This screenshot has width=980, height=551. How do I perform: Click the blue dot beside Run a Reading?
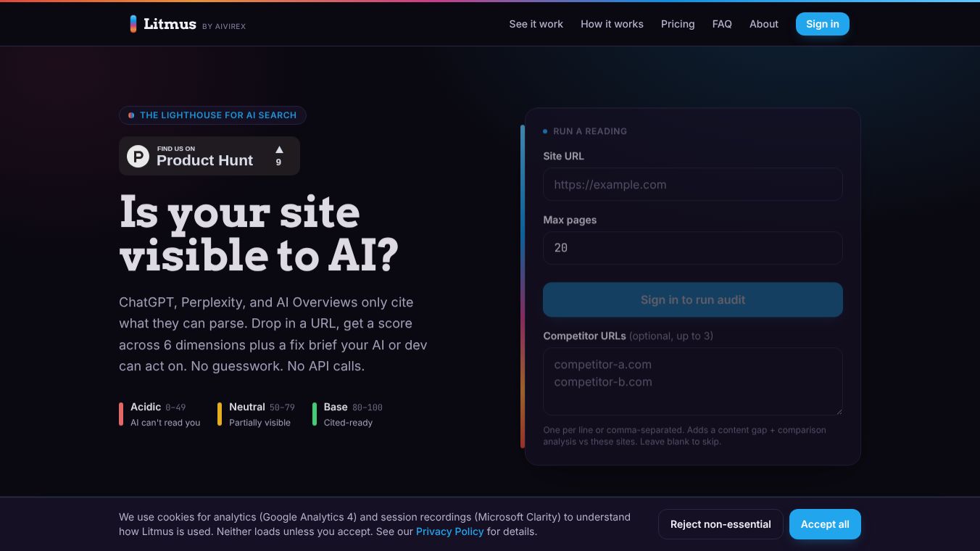(545, 131)
